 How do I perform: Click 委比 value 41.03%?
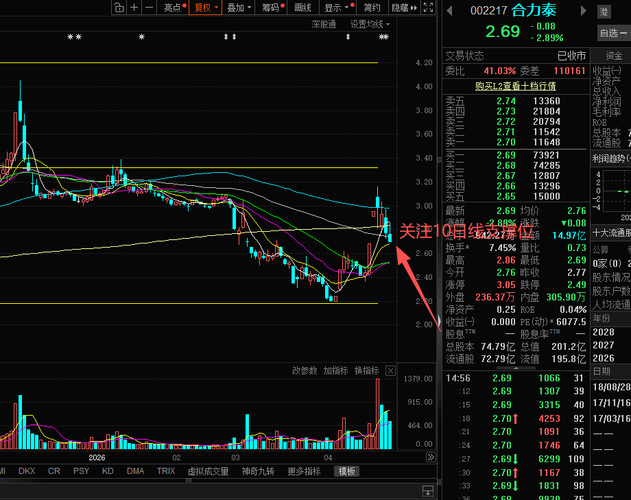coord(499,71)
